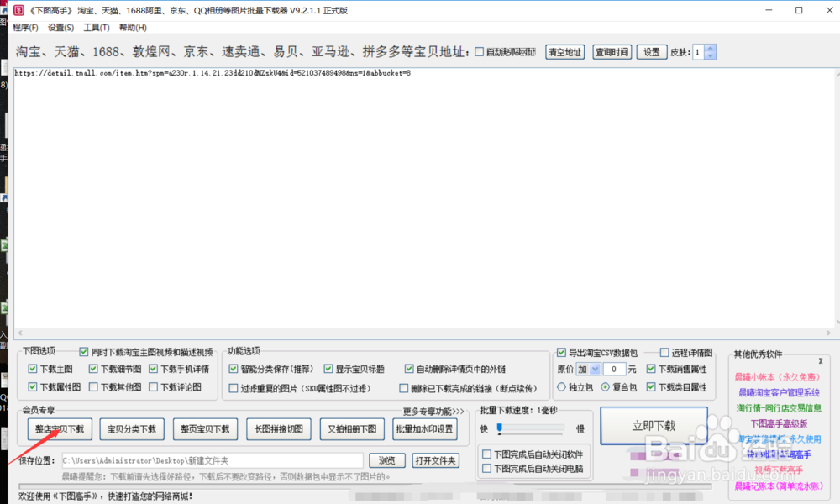Open the 视频下载高手 link
This screenshot has width=840, height=504.
pyautogui.click(x=779, y=470)
